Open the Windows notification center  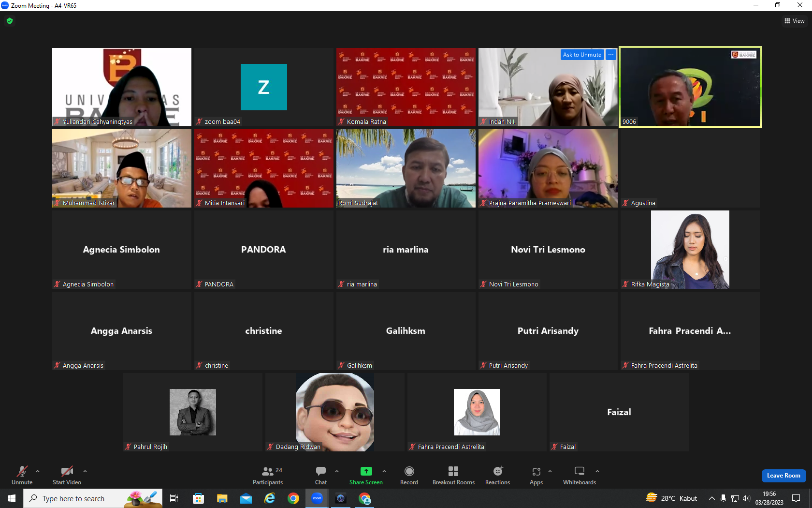tap(796, 498)
